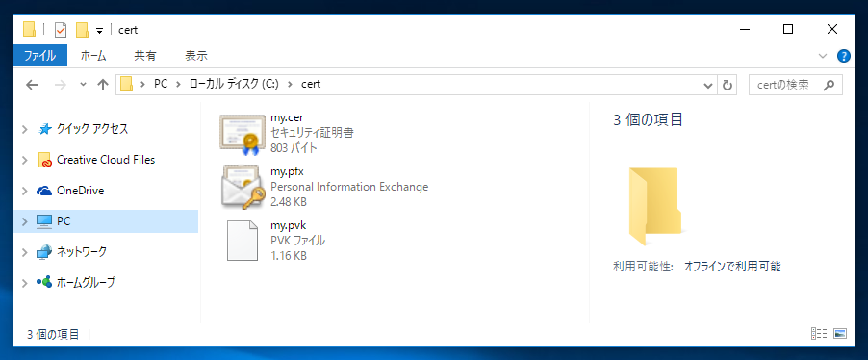Click the folder icon at title bar start
Screen dimensions: 868x360
click(x=29, y=29)
